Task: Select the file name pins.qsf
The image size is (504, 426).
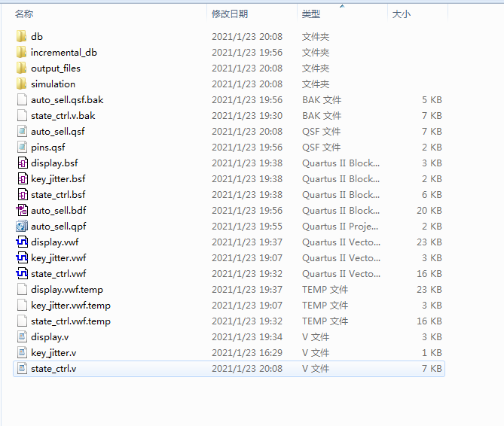Action: click(x=48, y=148)
